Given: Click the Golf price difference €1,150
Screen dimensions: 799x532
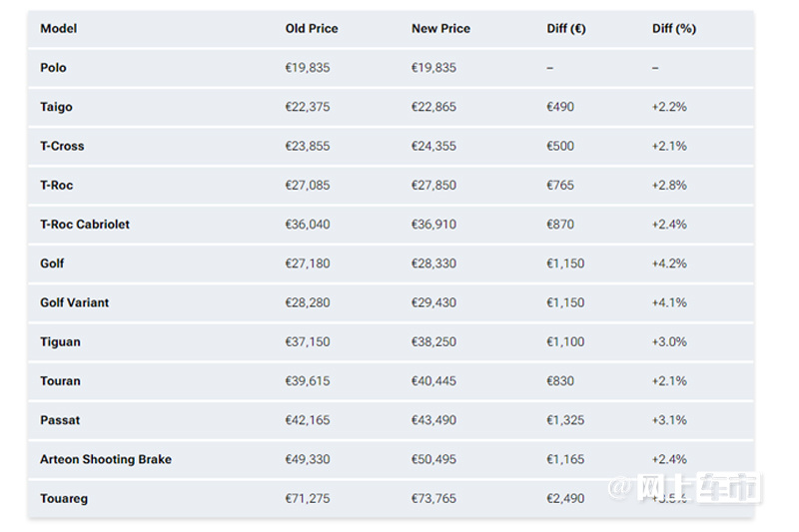Looking at the screenshot, I should click(565, 264).
